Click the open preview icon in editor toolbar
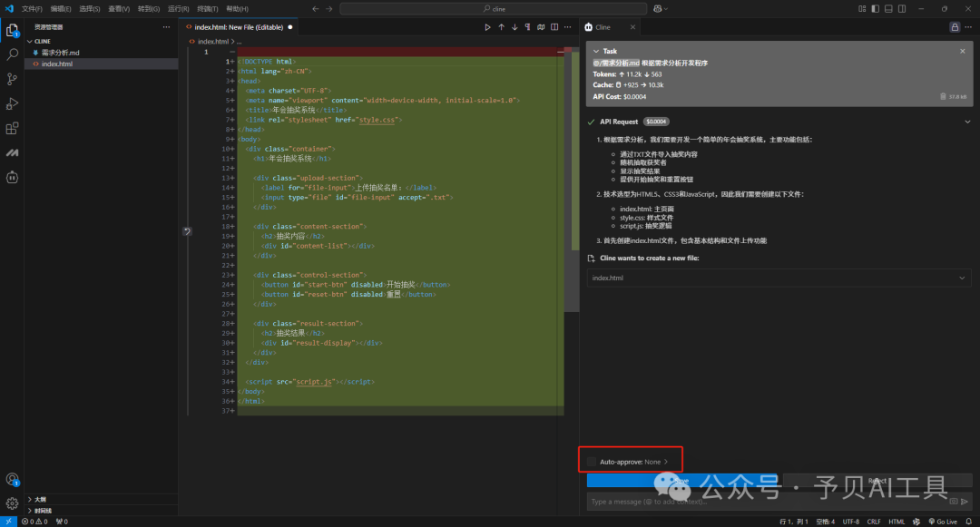This screenshot has width=980, height=527. (x=541, y=27)
